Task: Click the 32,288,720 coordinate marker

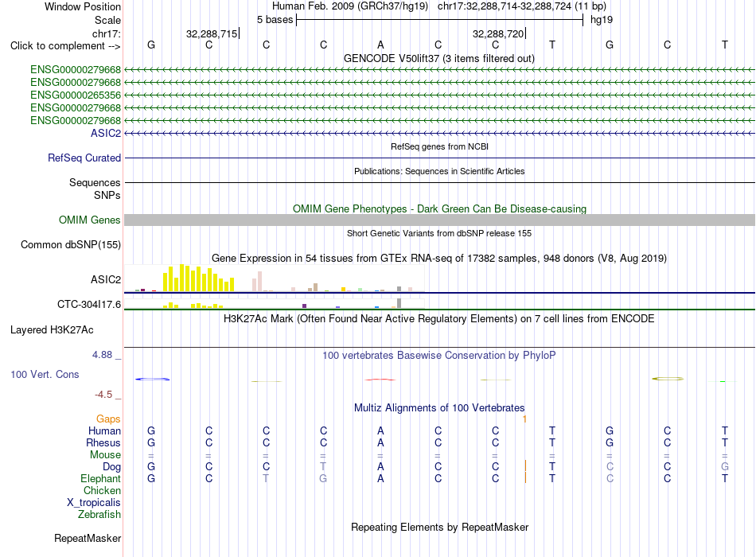Action: click(x=498, y=33)
